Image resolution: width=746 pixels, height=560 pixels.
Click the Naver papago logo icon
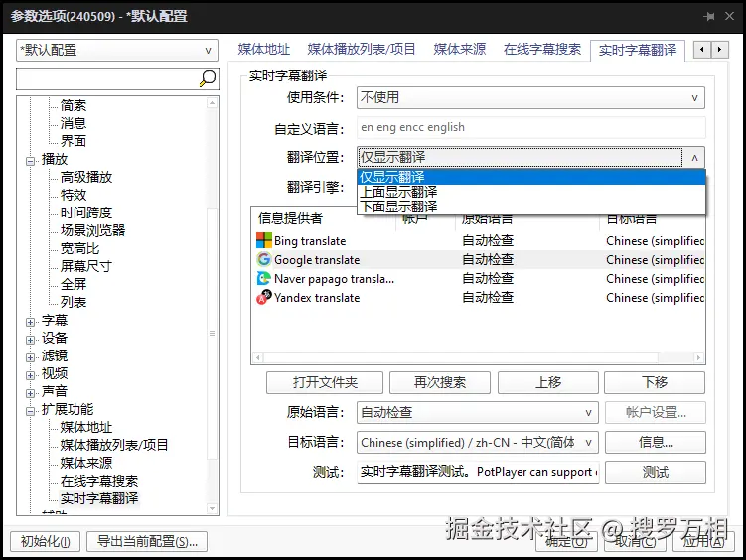[264, 279]
